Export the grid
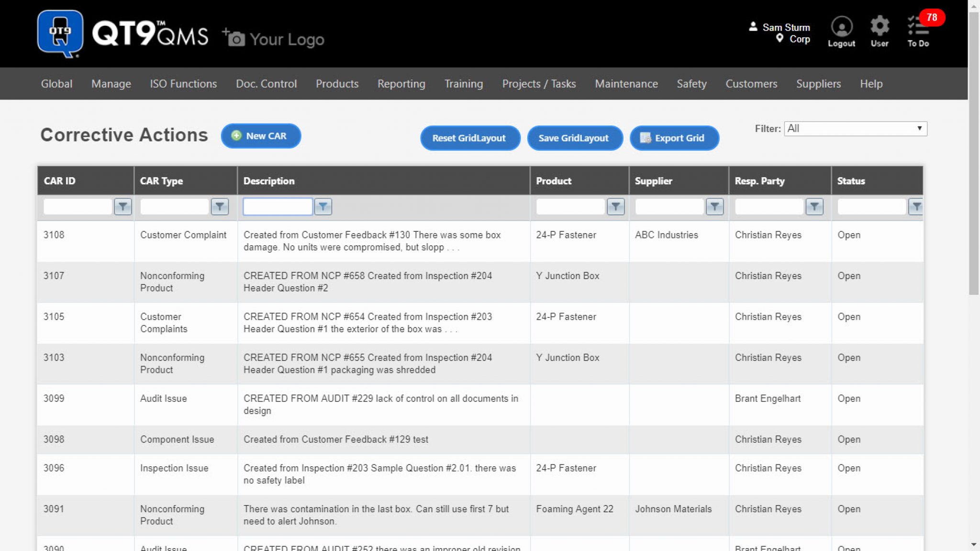This screenshot has height=551, width=980. point(674,138)
